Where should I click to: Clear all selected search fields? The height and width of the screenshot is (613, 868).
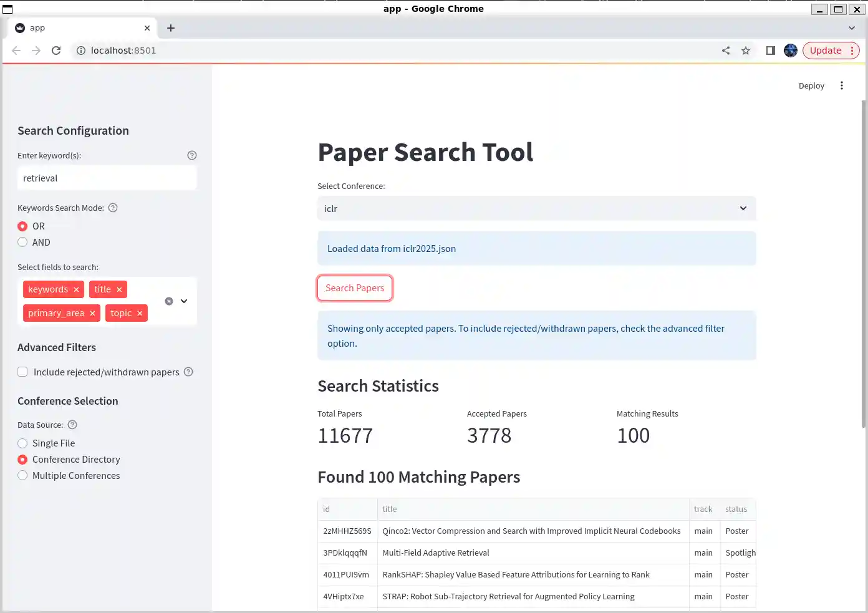point(169,301)
